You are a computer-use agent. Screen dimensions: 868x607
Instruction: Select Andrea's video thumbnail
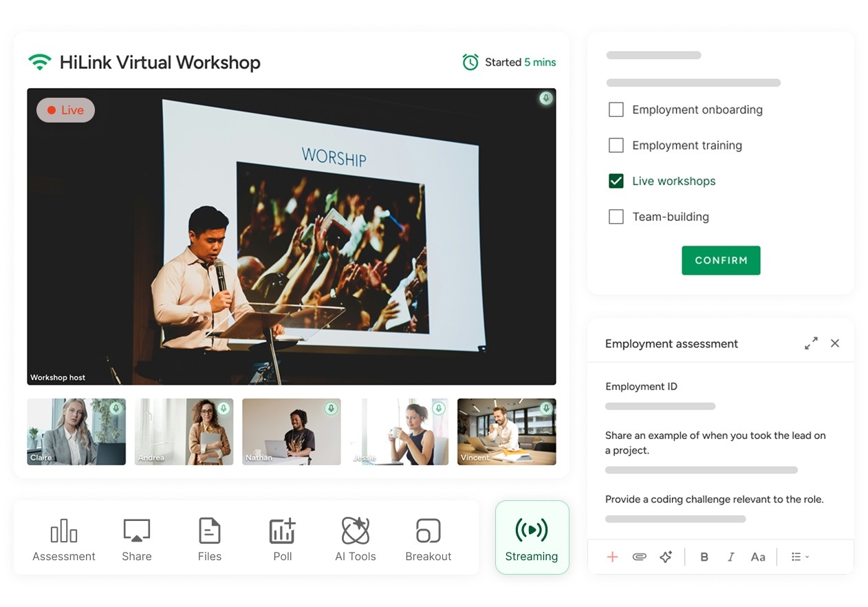coord(184,432)
